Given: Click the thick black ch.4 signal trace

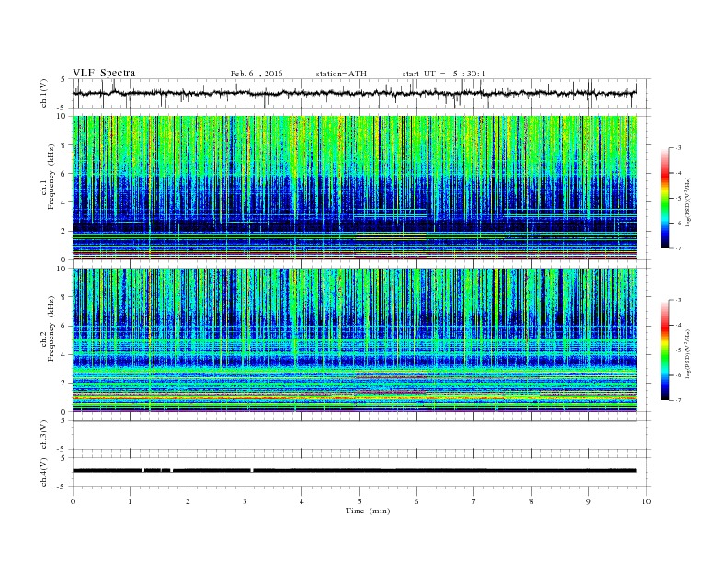Looking at the screenshot, I should pyautogui.click(x=354, y=471).
